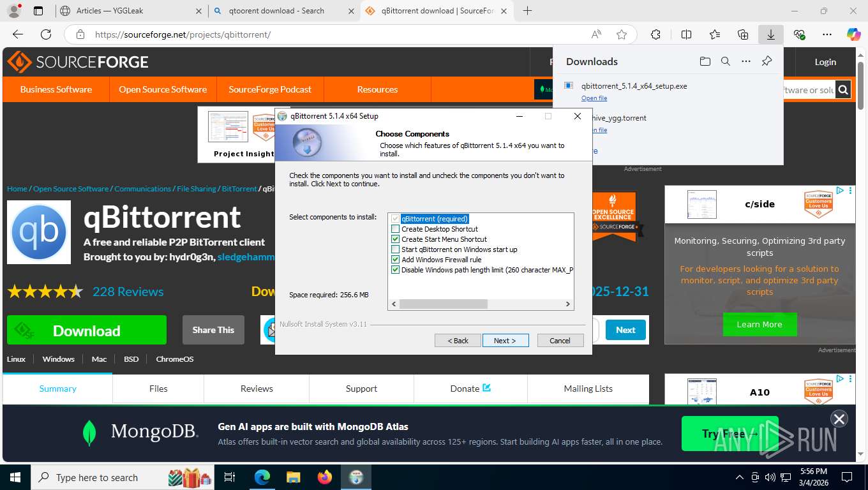
Task: Search downloads using the magnifier icon
Action: 726,61
